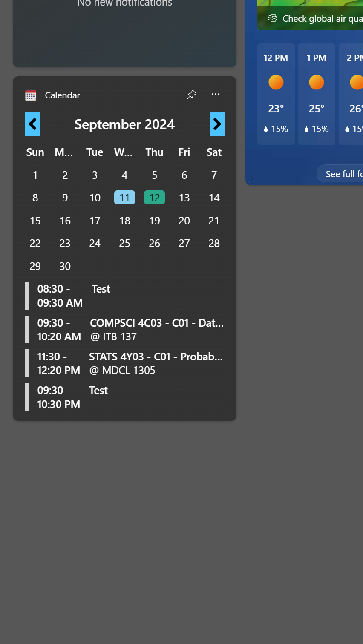Image resolution: width=363 pixels, height=644 pixels.
Task: Select the 1 PM forecast column
Action: 316,94
